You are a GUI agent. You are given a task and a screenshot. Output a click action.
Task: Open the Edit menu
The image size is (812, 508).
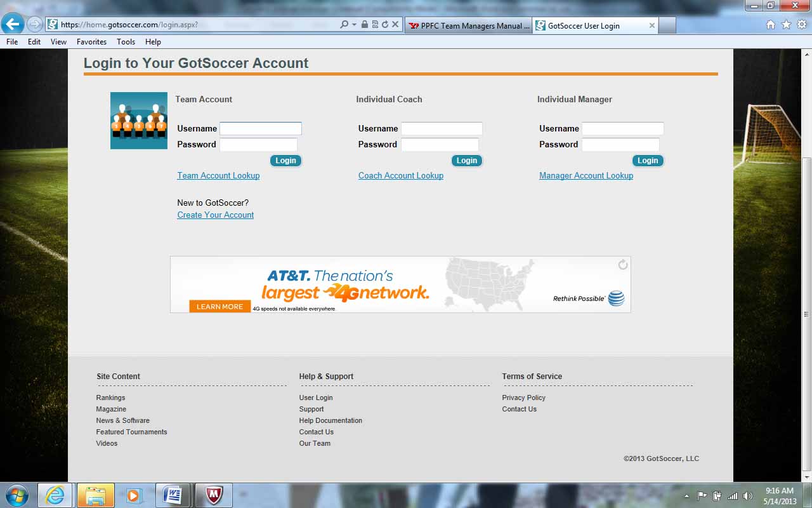(34, 42)
